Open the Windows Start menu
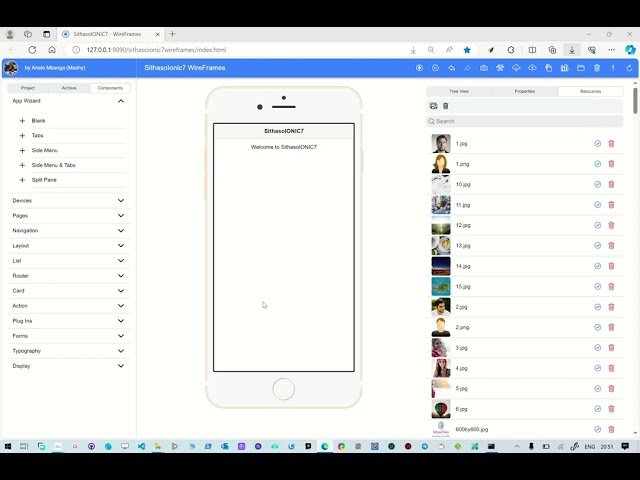640x480 pixels. [x=7, y=447]
